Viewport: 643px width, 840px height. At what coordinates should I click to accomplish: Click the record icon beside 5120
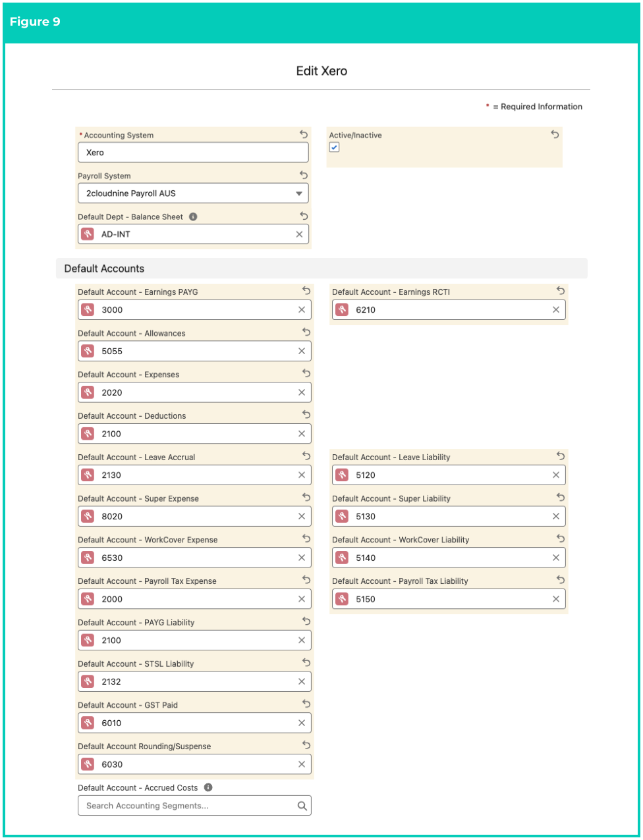pyautogui.click(x=342, y=475)
